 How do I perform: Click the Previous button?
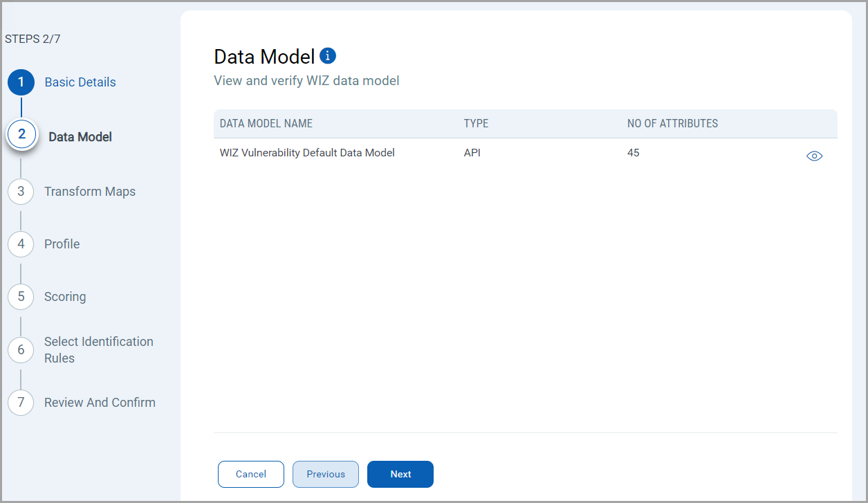click(326, 474)
